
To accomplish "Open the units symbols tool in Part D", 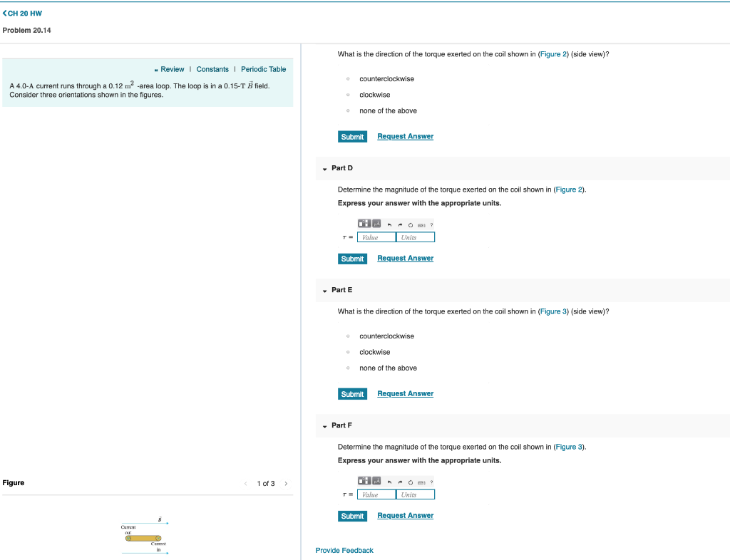I will tap(376, 224).
